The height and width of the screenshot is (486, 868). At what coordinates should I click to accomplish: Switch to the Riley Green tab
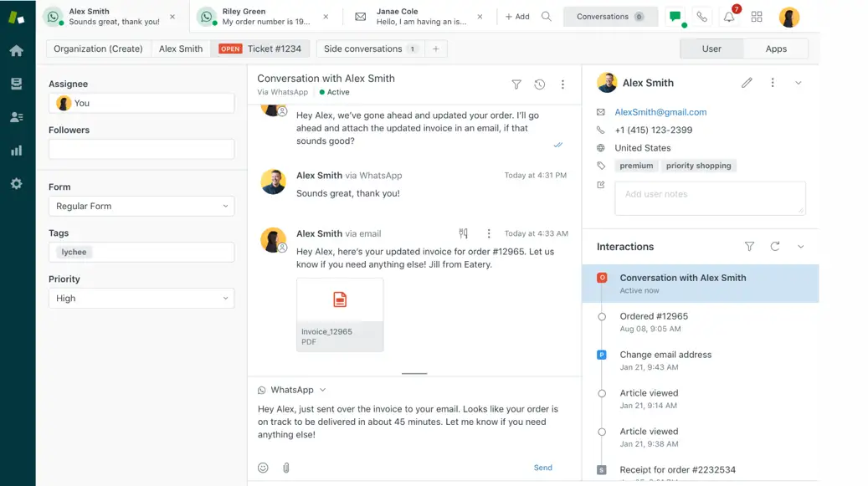[265, 17]
